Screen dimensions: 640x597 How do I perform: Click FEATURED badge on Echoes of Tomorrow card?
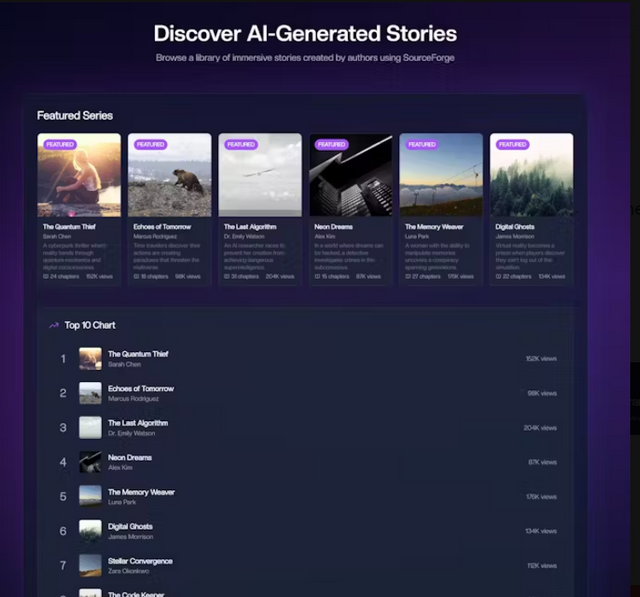pos(151,144)
